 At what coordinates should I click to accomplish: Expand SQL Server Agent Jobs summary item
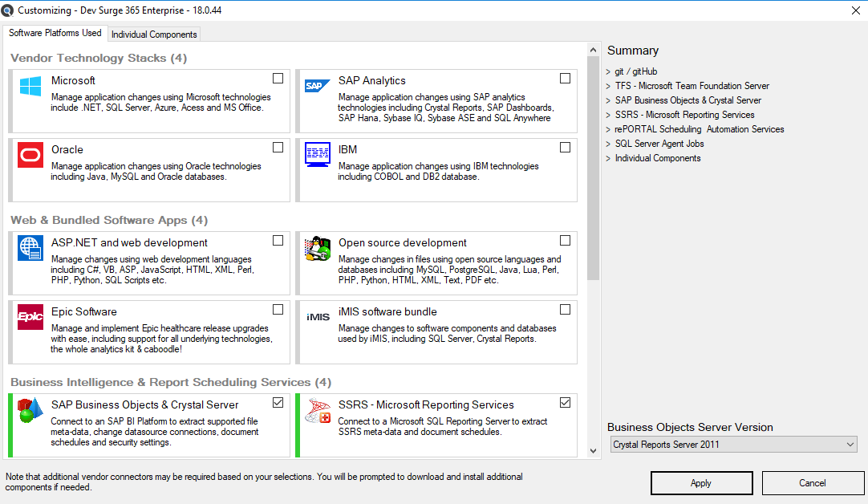point(608,144)
